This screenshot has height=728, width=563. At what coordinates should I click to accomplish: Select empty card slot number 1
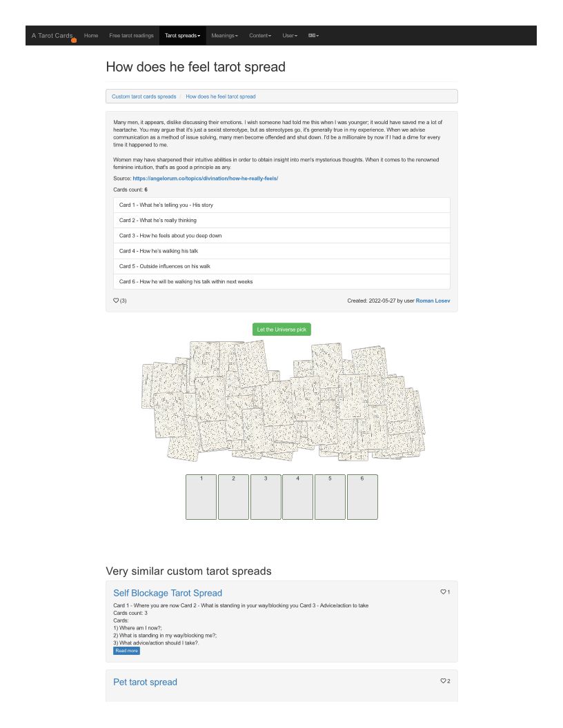point(201,497)
